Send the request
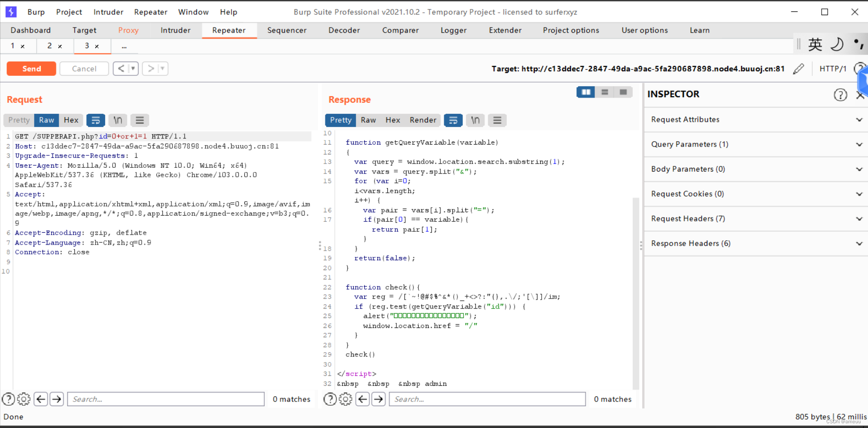Screen dimensions: 868x428 [31, 69]
